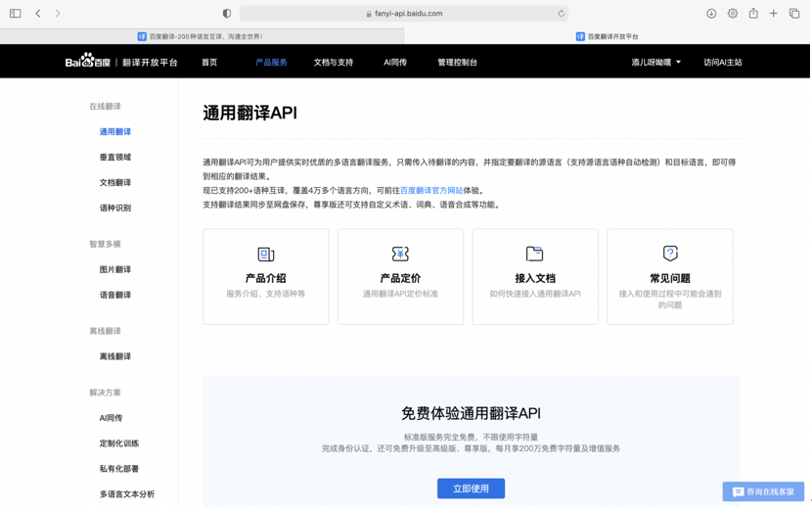
Task: Go back with the browser back arrow
Action: click(38, 14)
